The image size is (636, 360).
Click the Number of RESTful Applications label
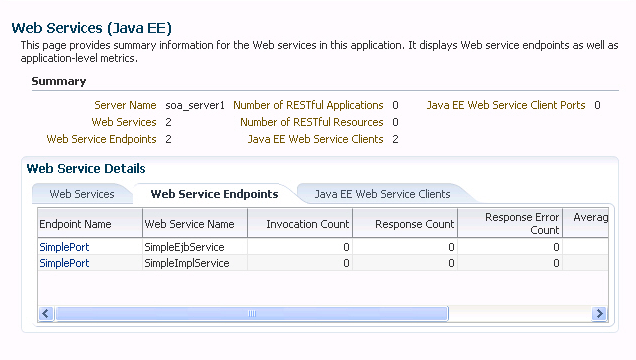point(308,105)
